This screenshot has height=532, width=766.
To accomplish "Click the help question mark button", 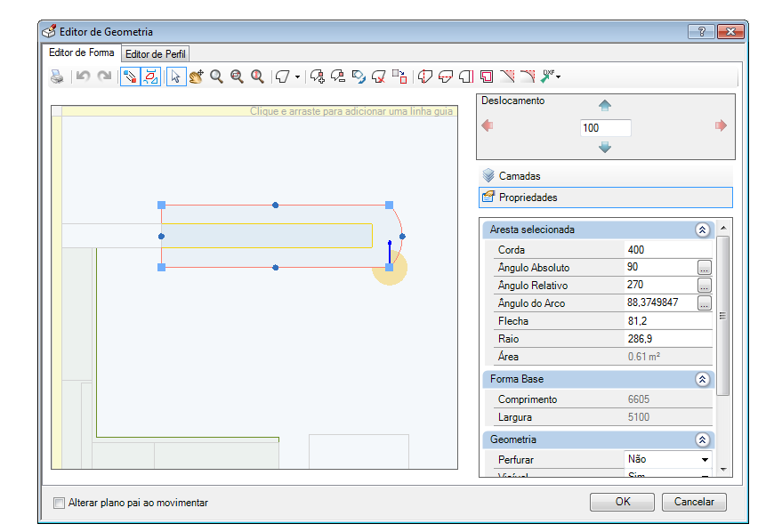I will click(702, 32).
